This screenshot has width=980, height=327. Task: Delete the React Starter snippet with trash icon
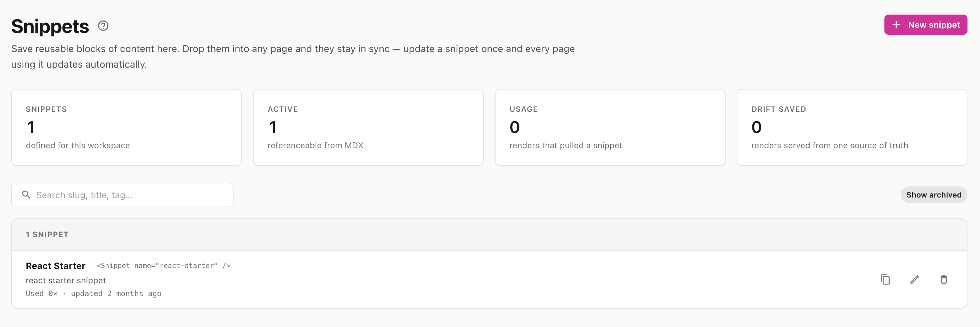pyautogui.click(x=944, y=279)
